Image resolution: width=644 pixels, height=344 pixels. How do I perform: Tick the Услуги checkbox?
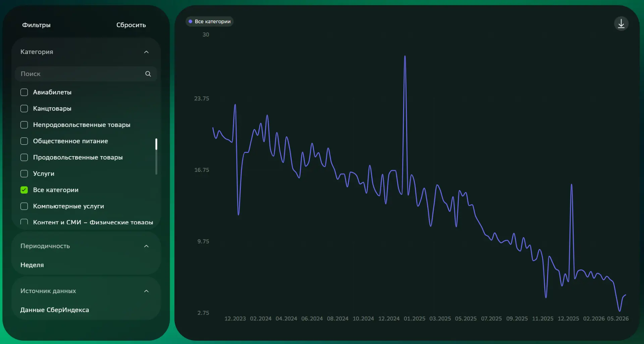coord(24,174)
